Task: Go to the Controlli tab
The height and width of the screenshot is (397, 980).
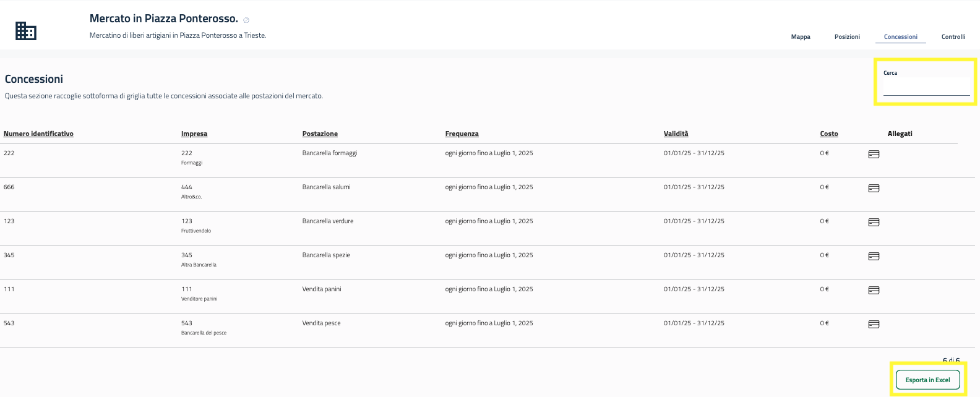Action: click(953, 37)
